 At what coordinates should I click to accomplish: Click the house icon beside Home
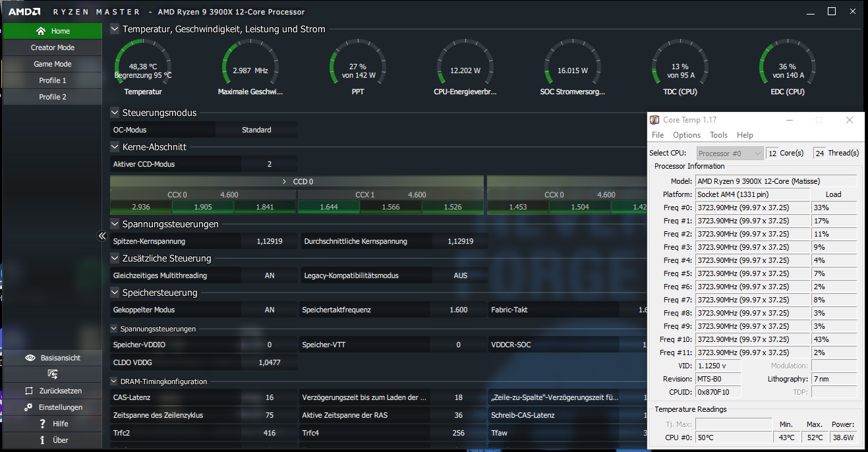pos(41,31)
